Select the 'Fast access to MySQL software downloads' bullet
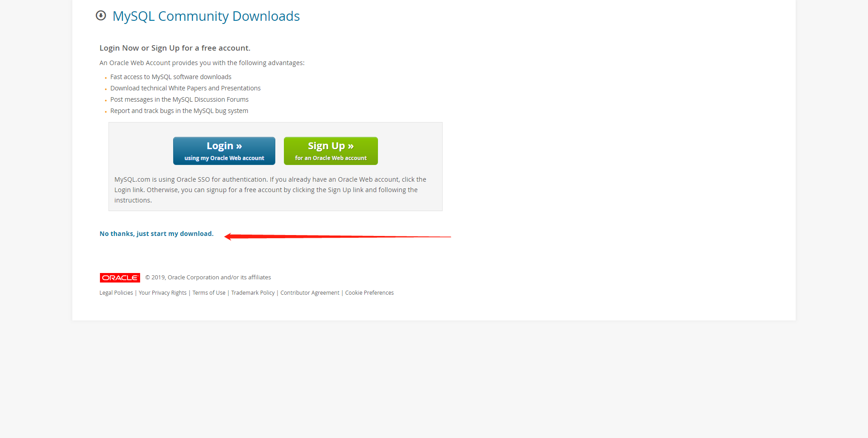 click(x=171, y=77)
